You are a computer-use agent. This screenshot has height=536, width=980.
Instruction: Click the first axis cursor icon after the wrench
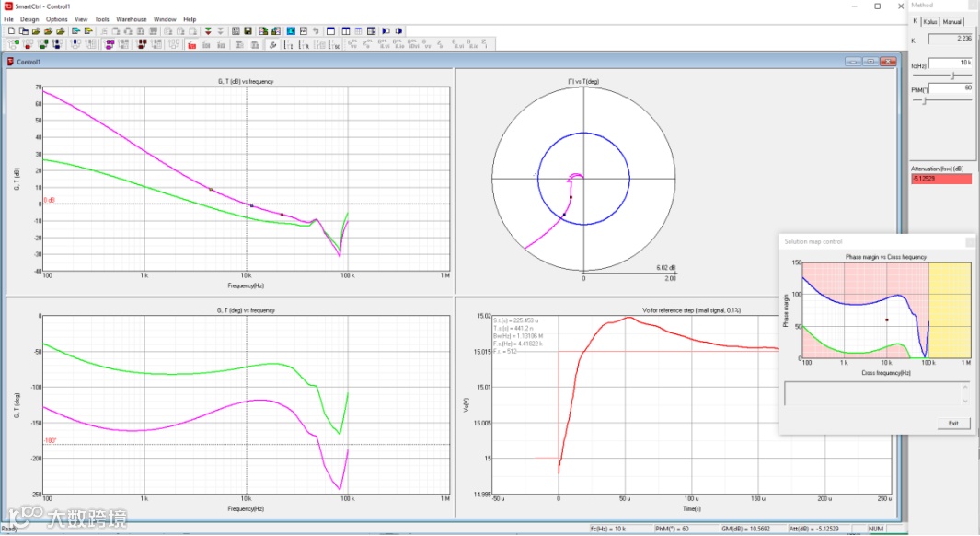pyautogui.click(x=288, y=44)
